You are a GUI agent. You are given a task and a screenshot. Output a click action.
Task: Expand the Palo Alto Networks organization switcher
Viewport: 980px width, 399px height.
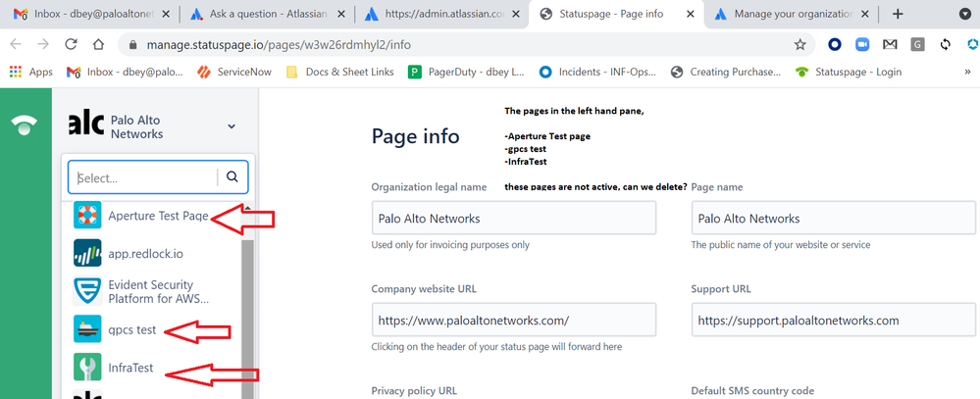coord(232,126)
